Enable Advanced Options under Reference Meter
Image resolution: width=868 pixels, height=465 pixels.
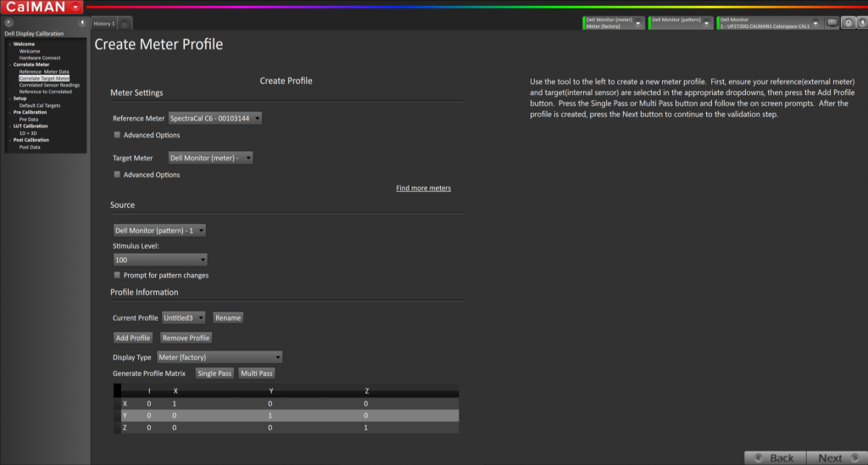[117, 135]
